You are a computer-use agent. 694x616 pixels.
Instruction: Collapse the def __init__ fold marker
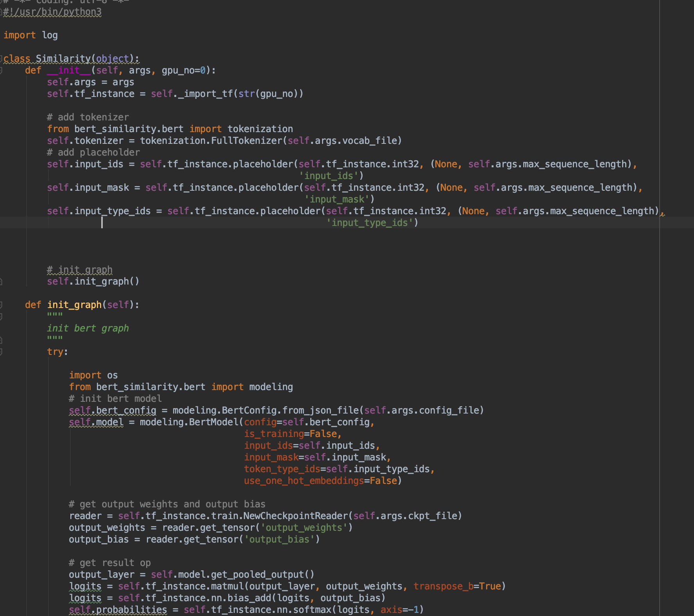click(x=1, y=70)
